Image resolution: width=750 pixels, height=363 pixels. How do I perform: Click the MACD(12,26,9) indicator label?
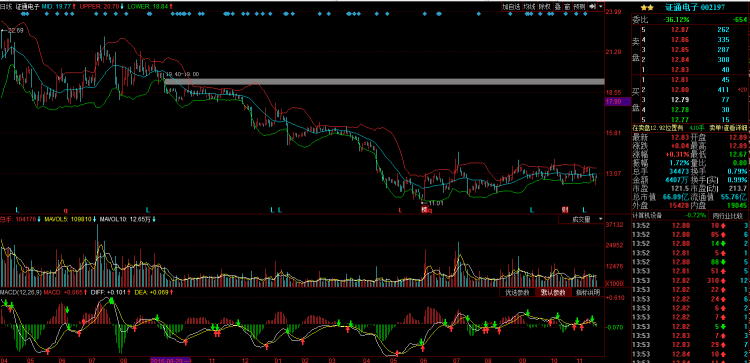tap(21, 292)
